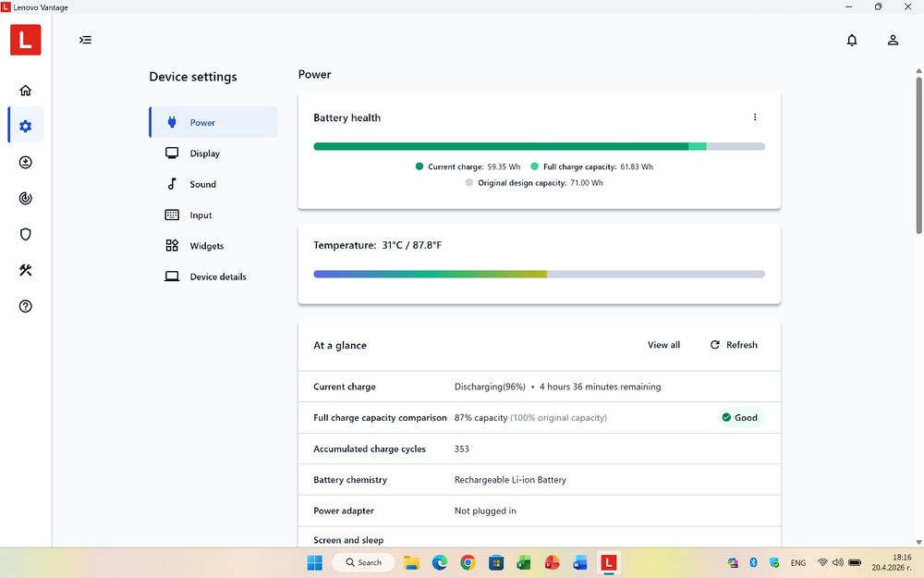Select the Power tab in Device settings
The height and width of the screenshot is (578, 924).
(x=213, y=122)
